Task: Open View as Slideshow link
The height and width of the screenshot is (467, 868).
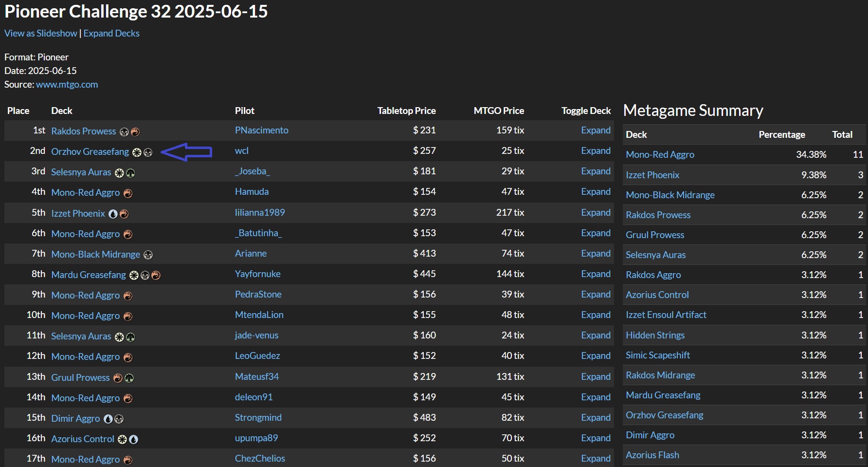Action: [41, 33]
